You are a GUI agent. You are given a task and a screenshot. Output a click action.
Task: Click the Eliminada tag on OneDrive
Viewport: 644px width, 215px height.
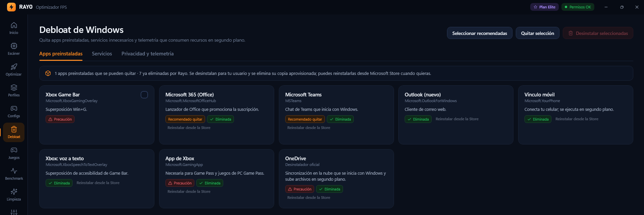330,189
